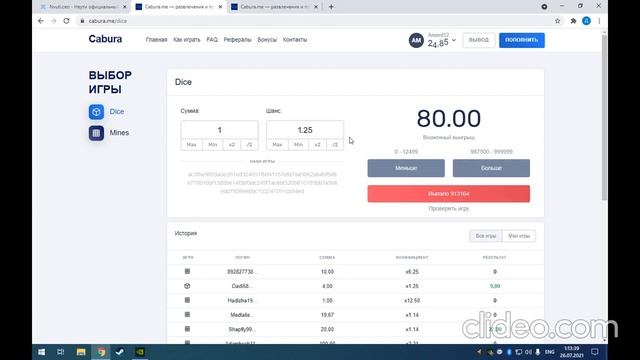Set the bet amount to Min
The image size is (640, 360).
tap(213, 144)
